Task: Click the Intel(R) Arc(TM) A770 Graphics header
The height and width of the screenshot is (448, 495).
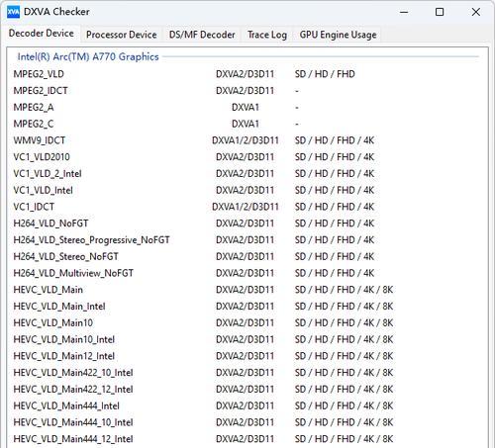Action: click(88, 56)
